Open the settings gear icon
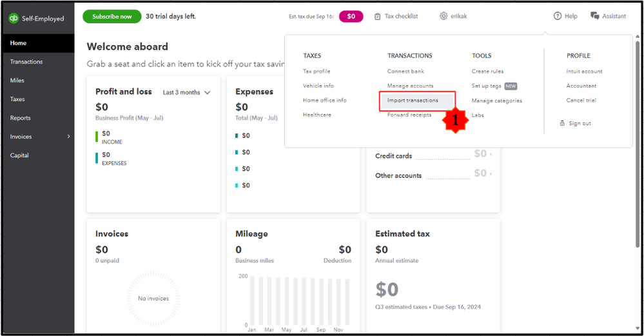This screenshot has width=644, height=336. coord(444,16)
